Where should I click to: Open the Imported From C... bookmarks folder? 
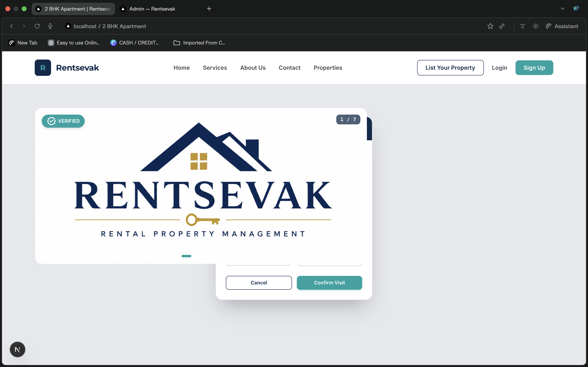coord(199,43)
